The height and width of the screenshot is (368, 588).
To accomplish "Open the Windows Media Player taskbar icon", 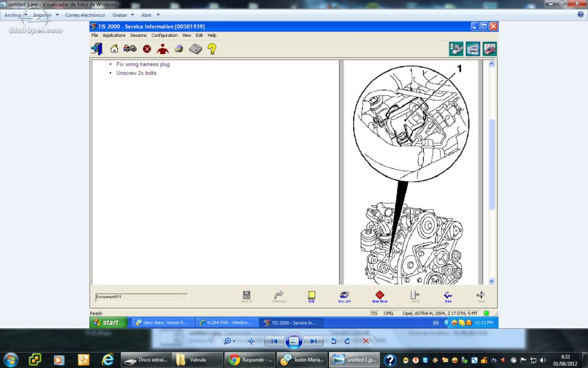I will point(59,360).
